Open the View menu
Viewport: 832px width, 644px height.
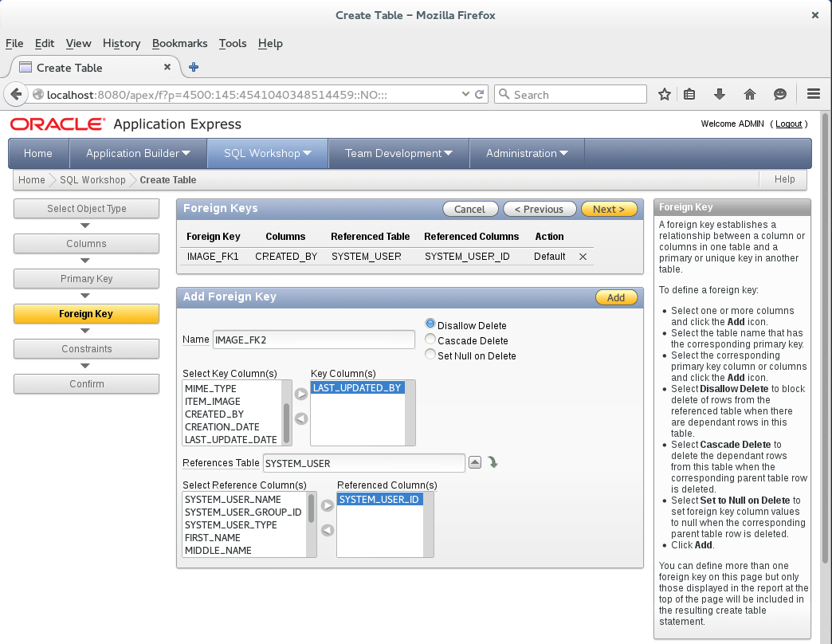pyautogui.click(x=79, y=44)
